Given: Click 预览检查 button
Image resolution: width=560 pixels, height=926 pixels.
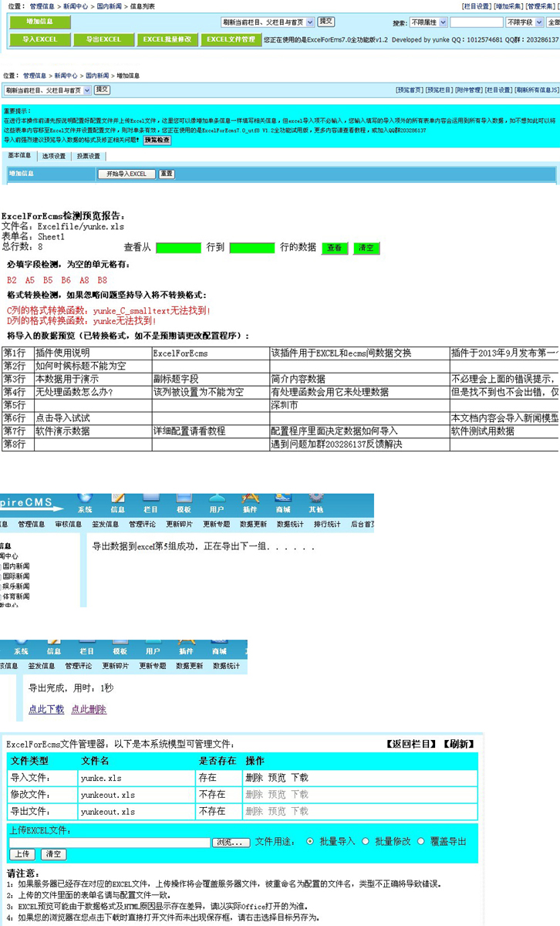Looking at the screenshot, I should pyautogui.click(x=157, y=140).
